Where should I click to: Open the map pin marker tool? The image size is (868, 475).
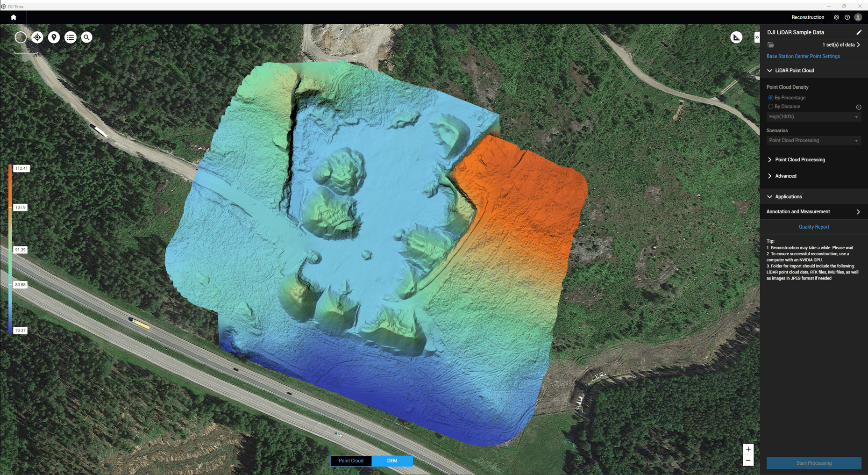[x=54, y=37]
